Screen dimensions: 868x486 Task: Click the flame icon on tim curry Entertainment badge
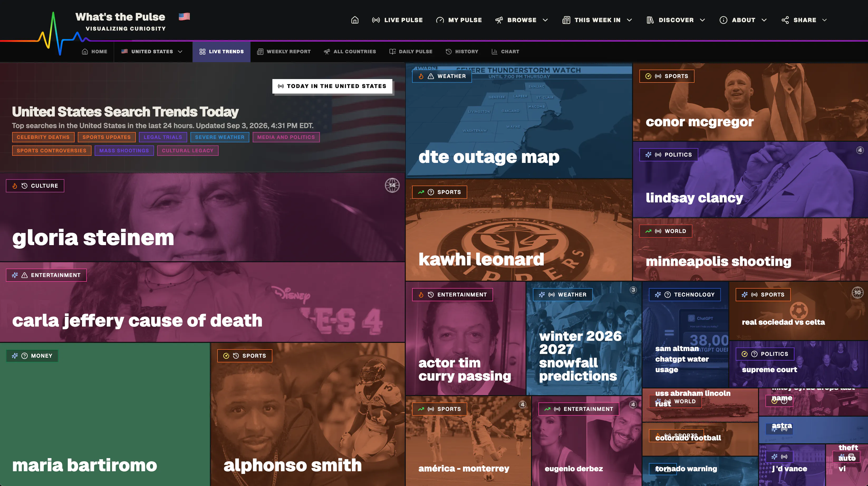click(421, 294)
